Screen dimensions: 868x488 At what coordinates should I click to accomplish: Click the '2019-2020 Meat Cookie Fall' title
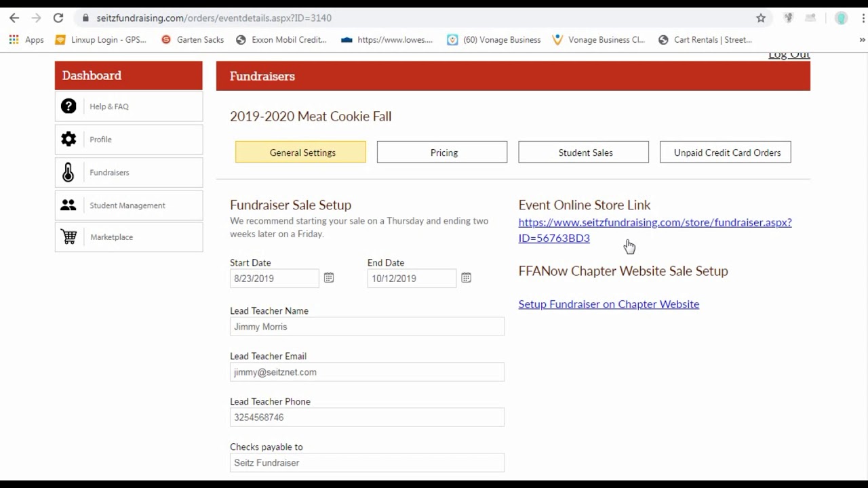(x=311, y=117)
